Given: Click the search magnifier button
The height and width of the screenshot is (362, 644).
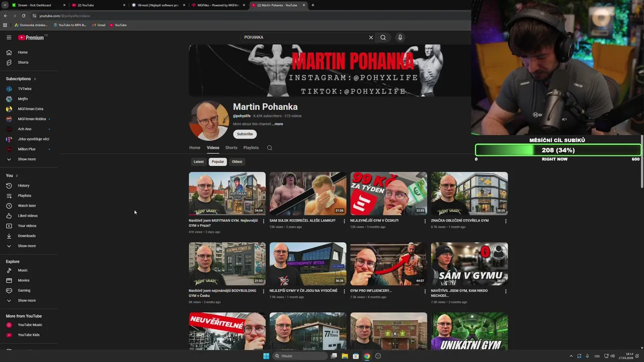Looking at the screenshot, I should (x=383, y=37).
